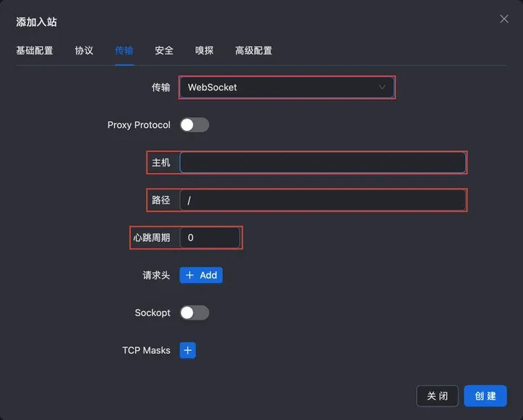Click the Add button for 请求头
Viewport: 523px width, 420px height.
[201, 275]
